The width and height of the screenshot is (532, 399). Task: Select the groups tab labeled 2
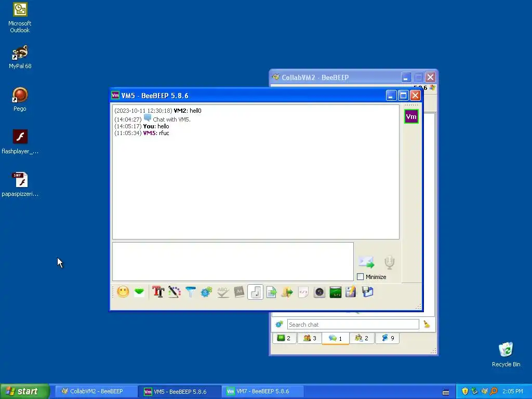point(362,338)
